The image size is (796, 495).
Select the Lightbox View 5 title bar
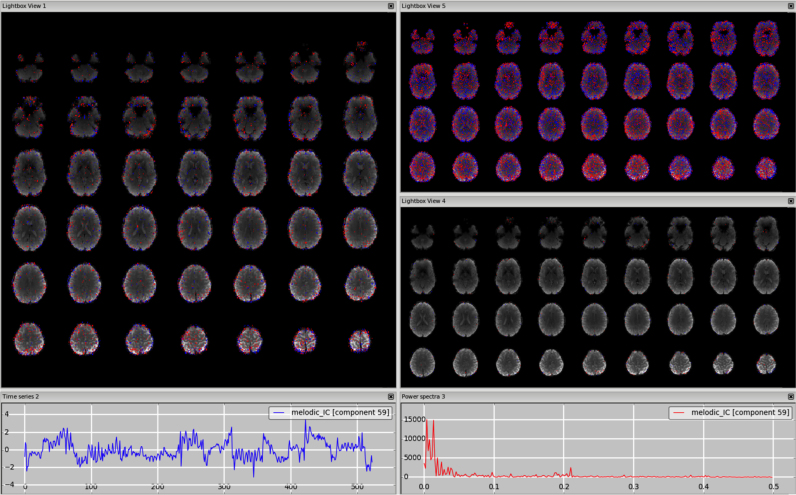pyautogui.click(x=550, y=6)
